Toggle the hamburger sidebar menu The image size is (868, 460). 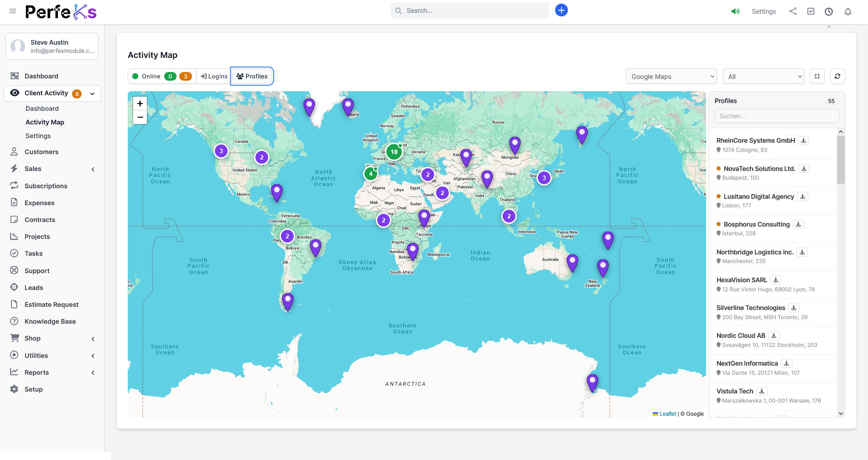click(x=13, y=11)
